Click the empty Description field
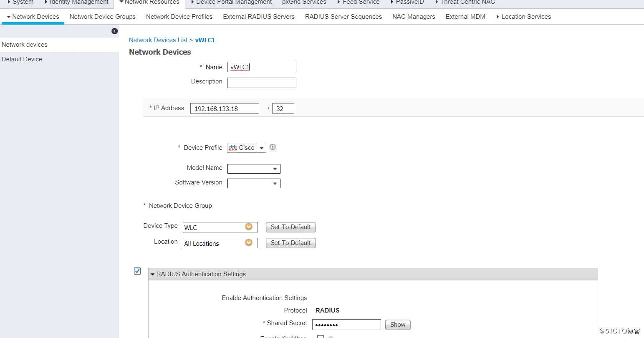 pyautogui.click(x=262, y=83)
